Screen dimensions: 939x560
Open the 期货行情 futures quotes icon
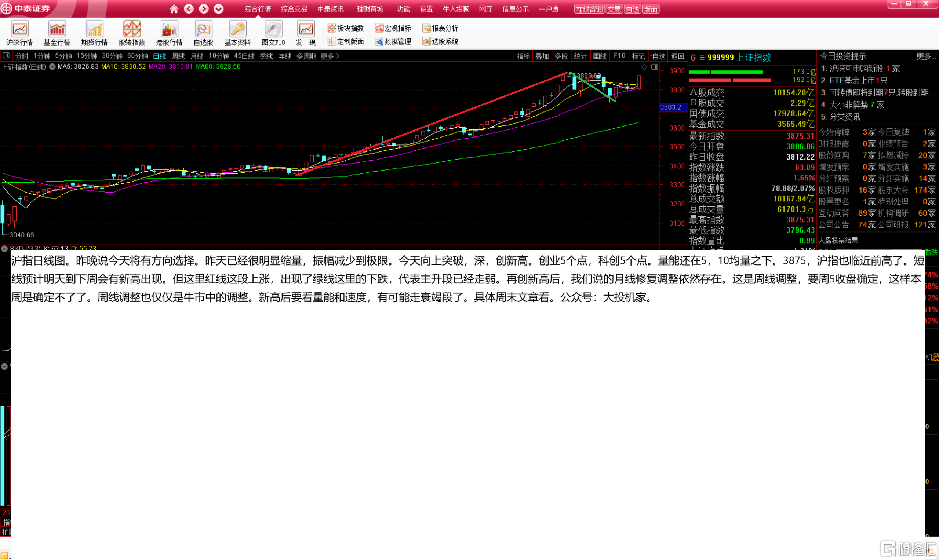(94, 29)
